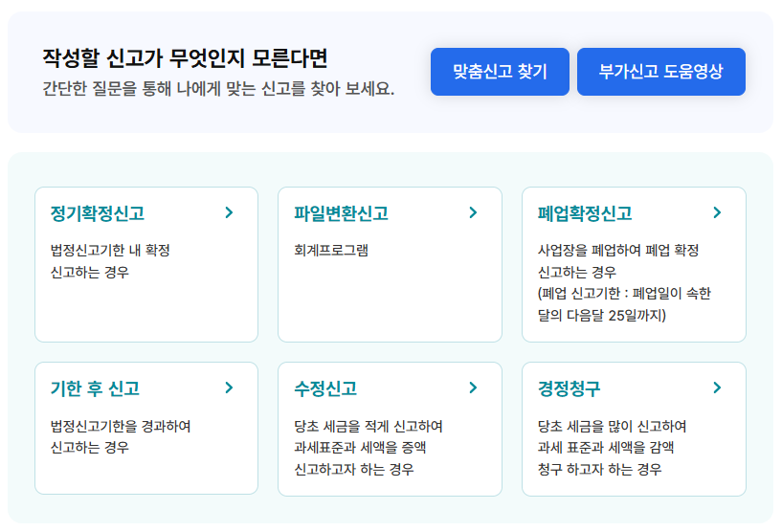Click the 간단한 질문을 통해 subtitle text
This screenshot has height=532, width=782.
[218, 88]
